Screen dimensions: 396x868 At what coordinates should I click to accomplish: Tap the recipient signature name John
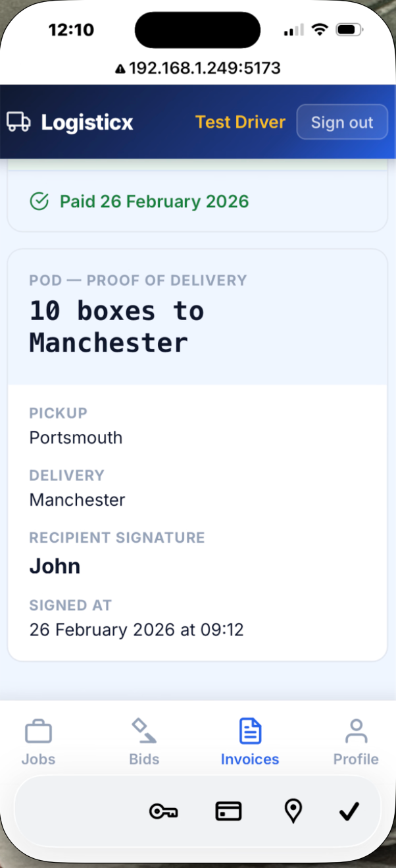pyautogui.click(x=55, y=566)
